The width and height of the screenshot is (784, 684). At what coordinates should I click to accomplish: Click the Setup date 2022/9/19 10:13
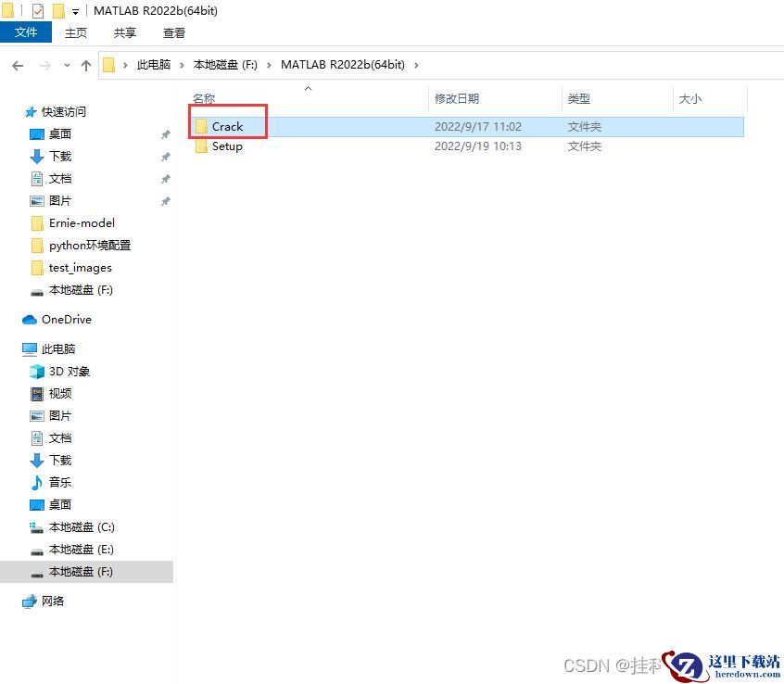(478, 146)
